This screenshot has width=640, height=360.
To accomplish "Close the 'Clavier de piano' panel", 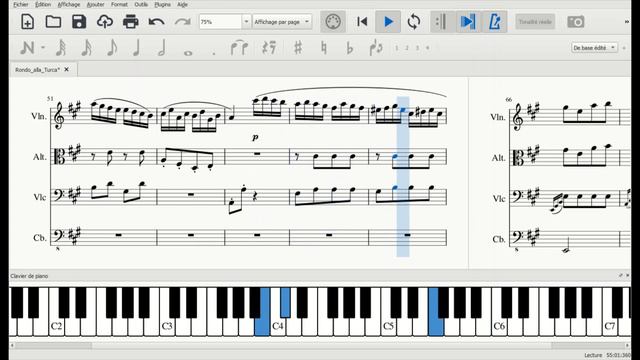I will tap(627, 276).
